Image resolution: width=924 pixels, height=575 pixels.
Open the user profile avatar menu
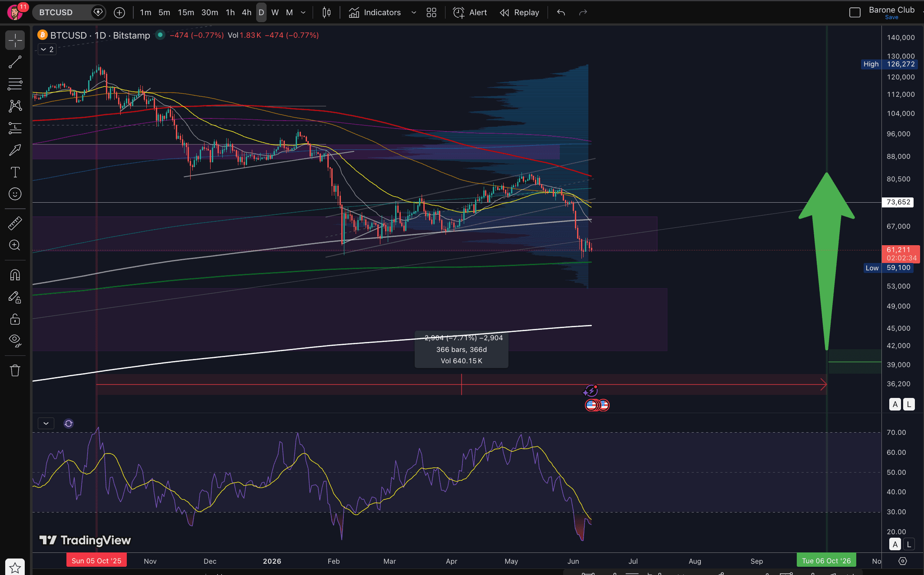point(15,12)
